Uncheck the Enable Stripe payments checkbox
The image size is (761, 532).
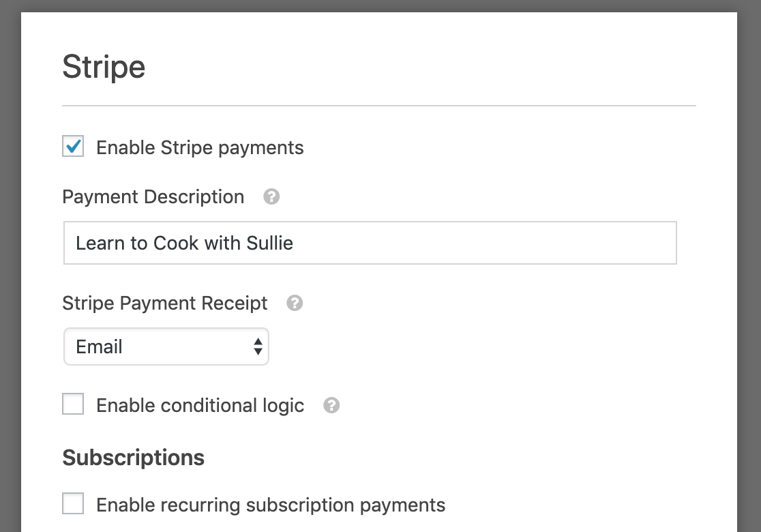point(73,147)
